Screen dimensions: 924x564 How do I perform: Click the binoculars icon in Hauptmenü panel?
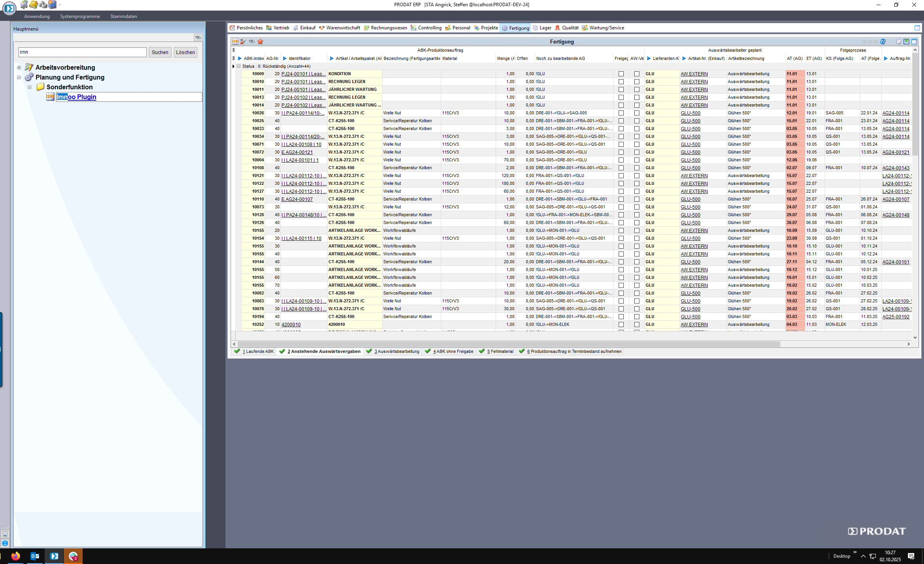point(198,38)
